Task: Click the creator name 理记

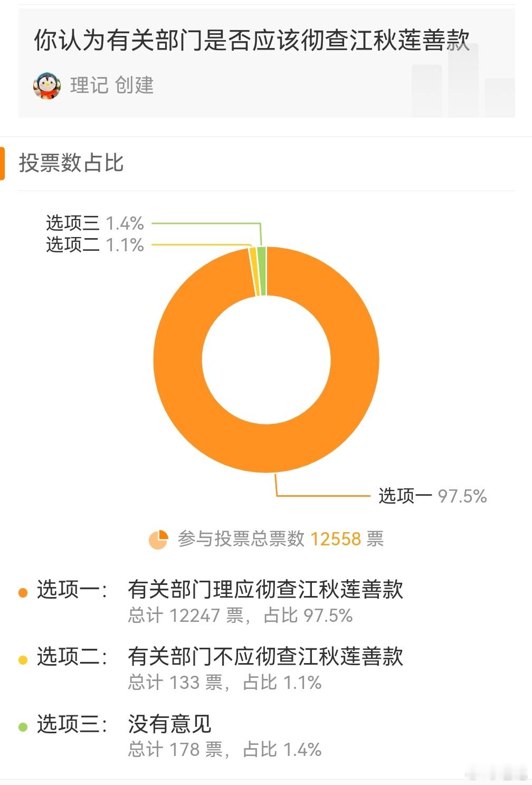Action: (x=84, y=84)
